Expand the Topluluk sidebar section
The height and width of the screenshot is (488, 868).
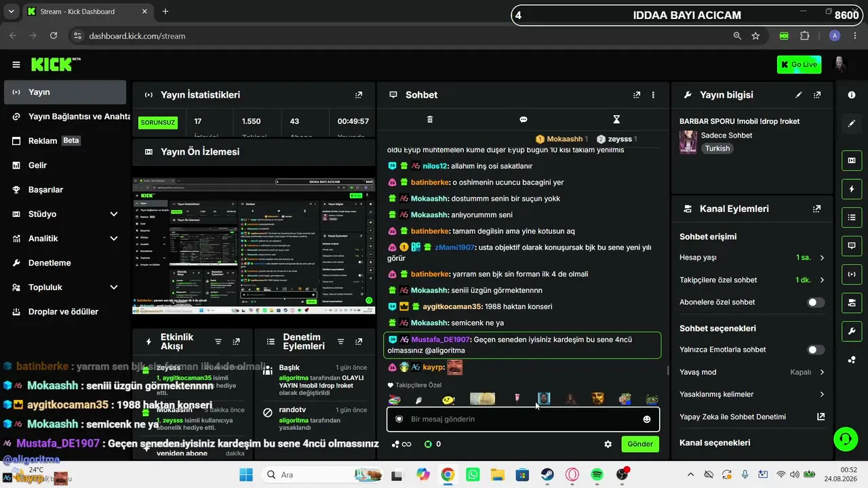click(x=114, y=287)
